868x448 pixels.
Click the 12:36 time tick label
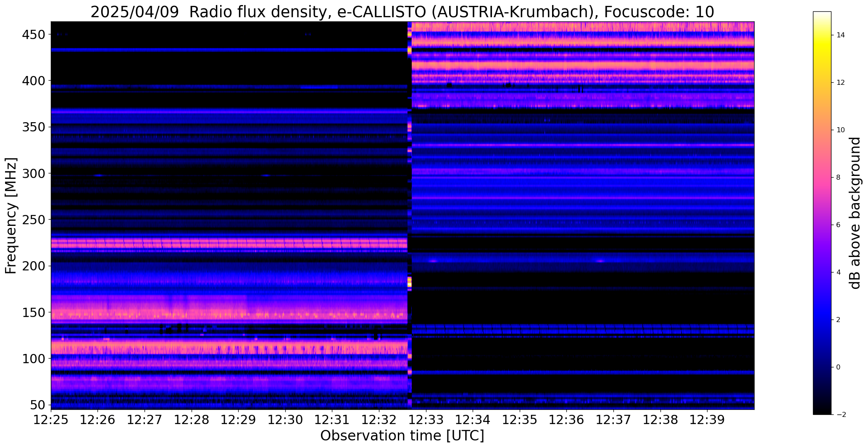tap(566, 419)
